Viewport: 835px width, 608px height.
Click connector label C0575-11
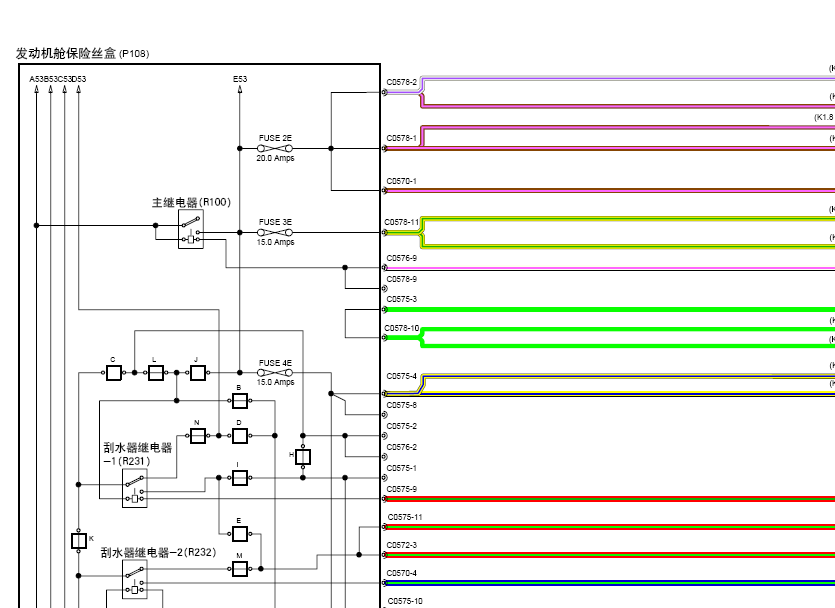pyautogui.click(x=405, y=517)
